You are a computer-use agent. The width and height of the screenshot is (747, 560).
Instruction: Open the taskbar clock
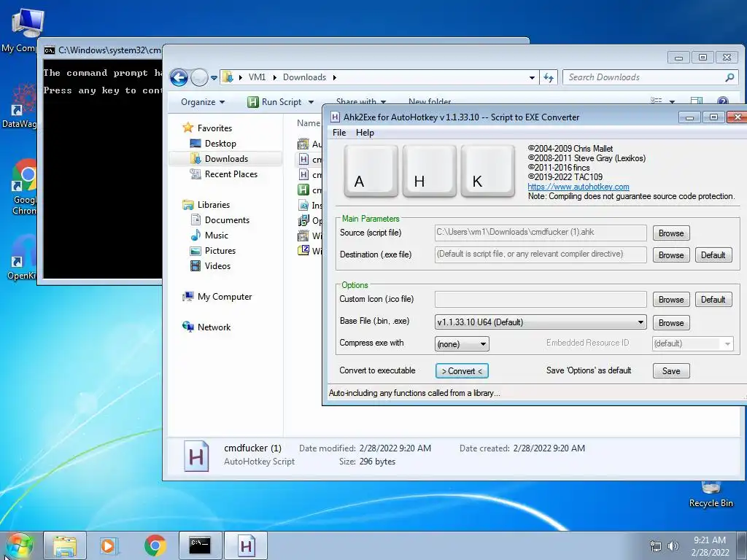tap(710, 545)
